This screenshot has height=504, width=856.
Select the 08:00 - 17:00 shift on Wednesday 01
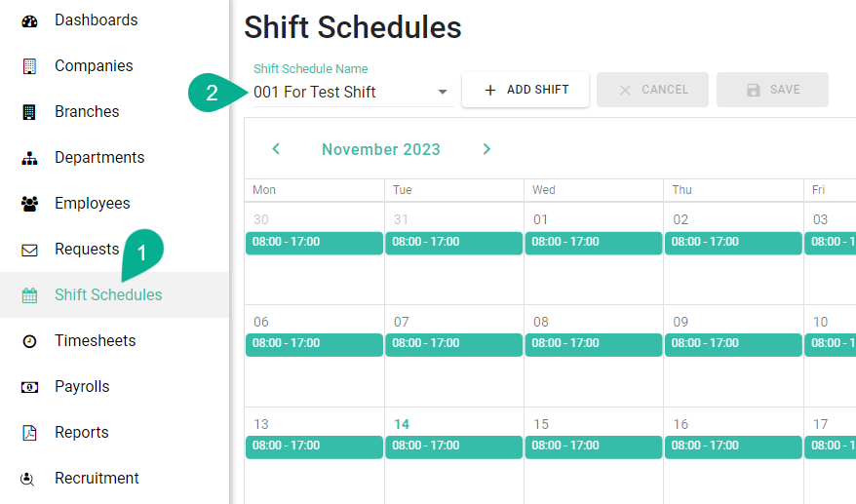(594, 243)
